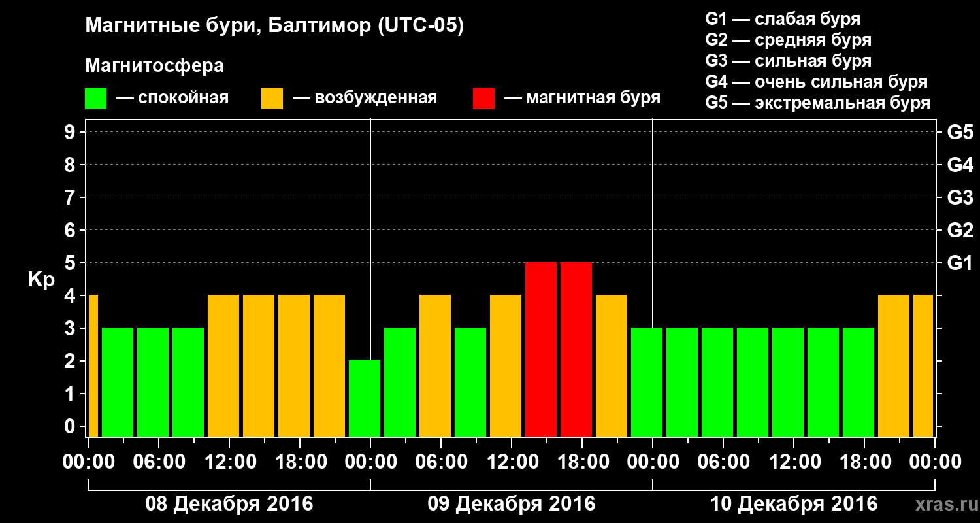Screen dimensions: 980x523
Task: Click the narrow orange bar at chart start
Action: pyautogui.click(x=93, y=365)
